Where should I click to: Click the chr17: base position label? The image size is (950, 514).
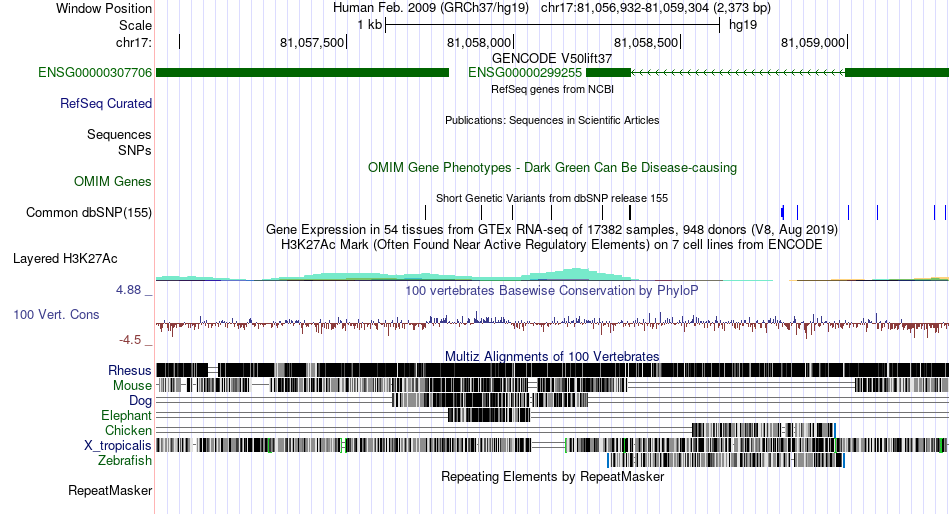pos(134,42)
